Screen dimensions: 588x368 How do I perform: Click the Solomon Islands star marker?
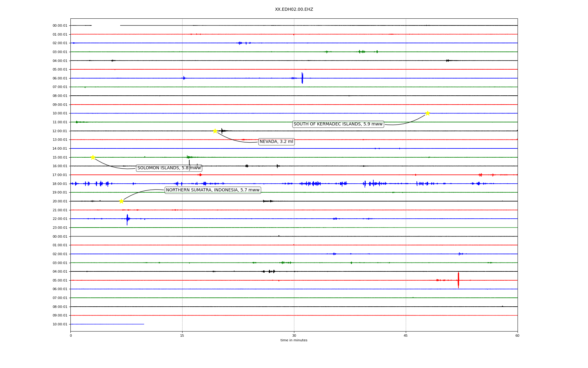tap(93, 157)
